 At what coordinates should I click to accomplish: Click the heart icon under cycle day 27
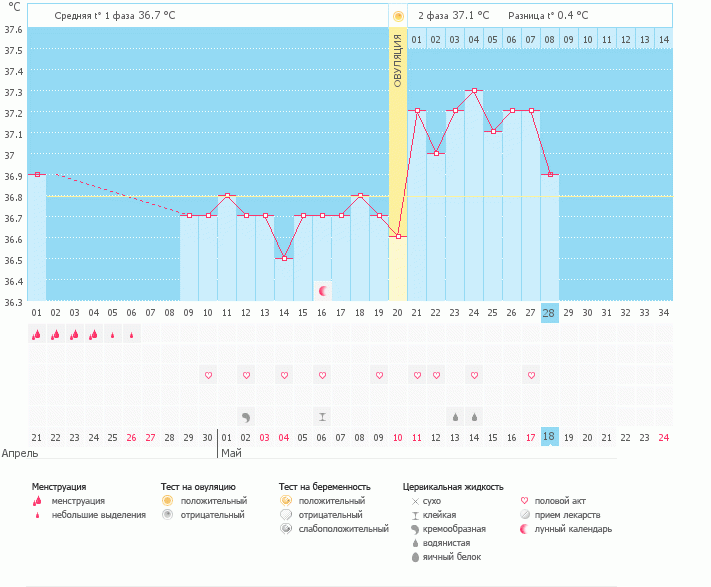tap(531, 375)
